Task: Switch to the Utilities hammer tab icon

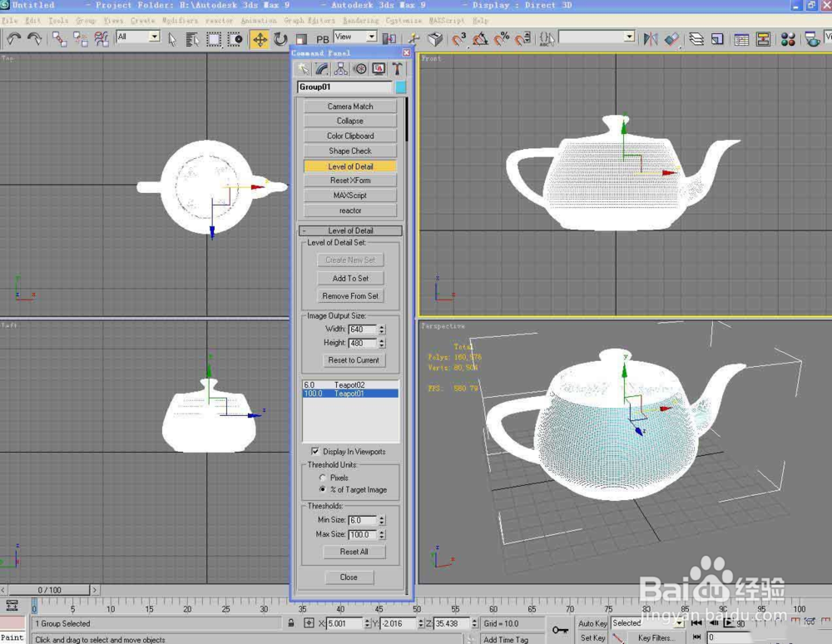Action: (x=397, y=69)
